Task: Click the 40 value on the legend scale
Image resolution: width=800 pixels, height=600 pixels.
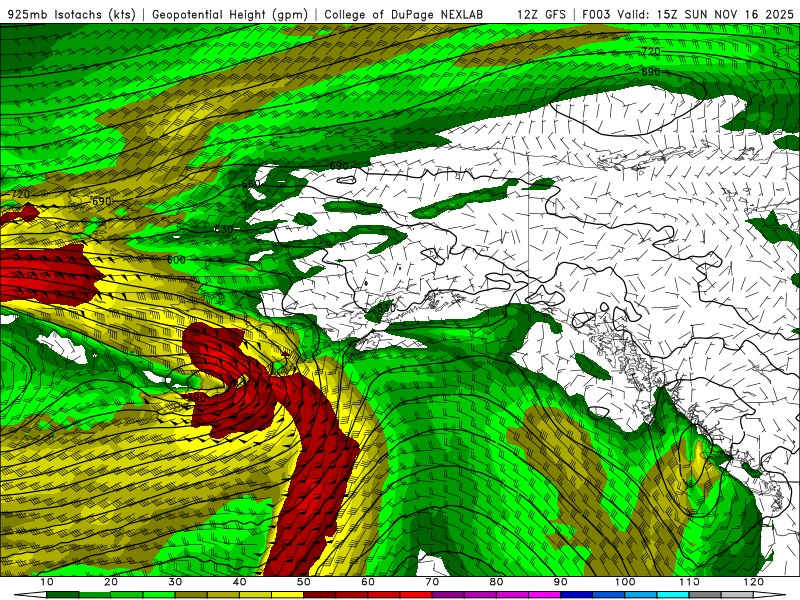Action: [239, 582]
